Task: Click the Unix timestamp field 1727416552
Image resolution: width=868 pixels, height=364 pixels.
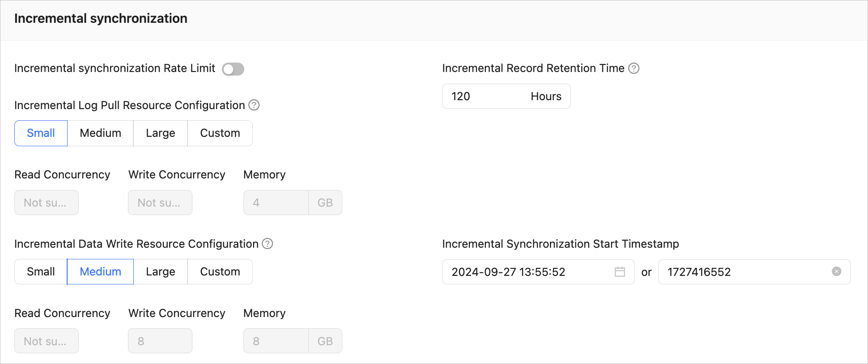Action: tap(743, 272)
